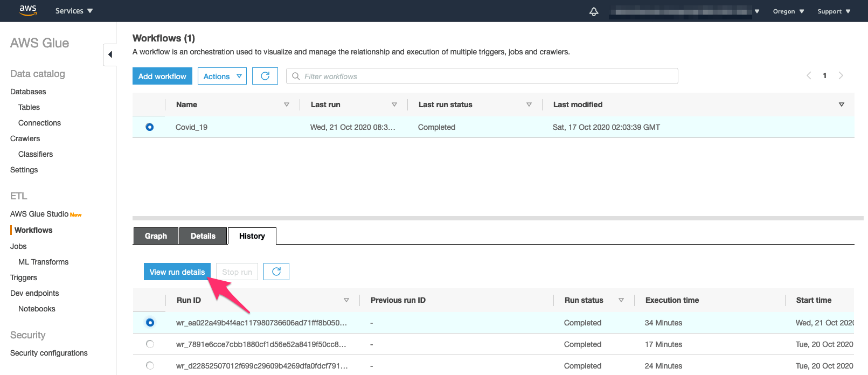Click Covid_19 last modified date cell
The height and width of the screenshot is (375, 868).
point(606,127)
